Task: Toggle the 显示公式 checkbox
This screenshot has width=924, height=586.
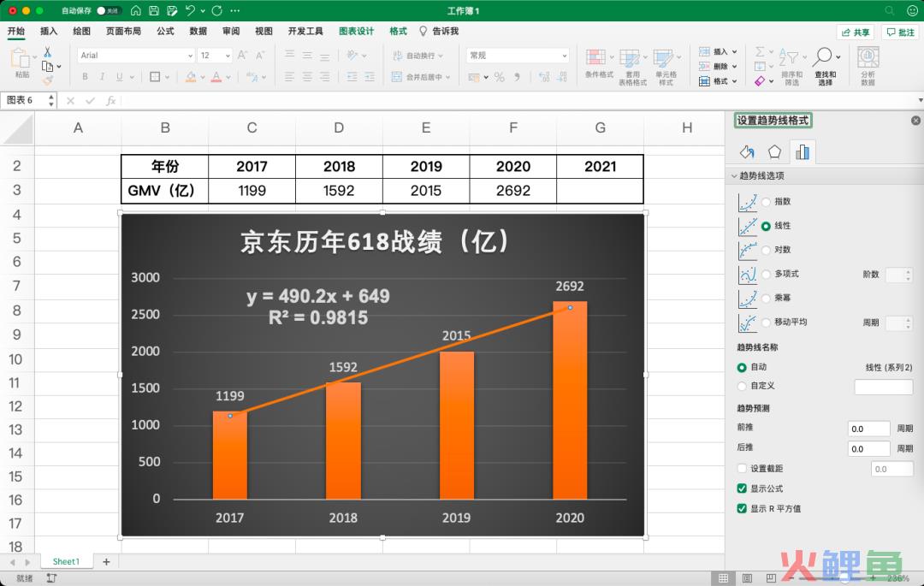Action: [x=742, y=488]
